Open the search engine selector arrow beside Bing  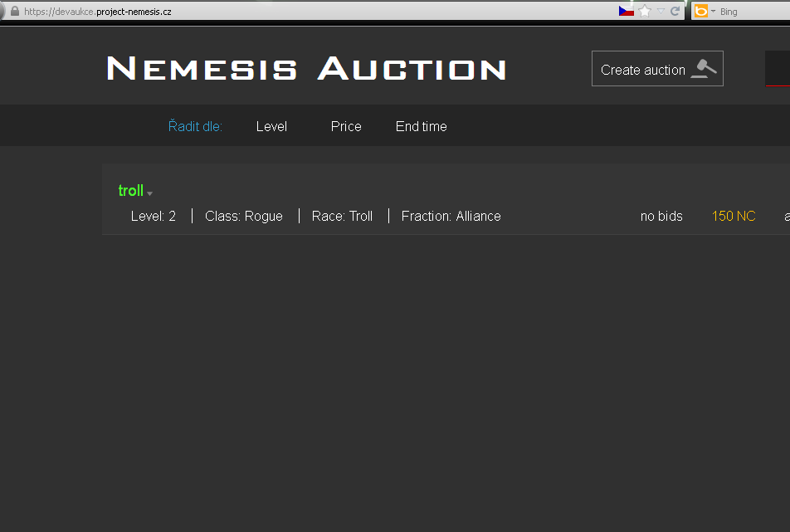click(713, 11)
